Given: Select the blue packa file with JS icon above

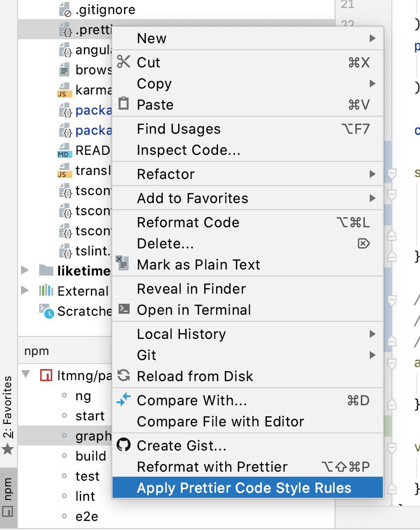Looking at the screenshot, I should click(x=65, y=110).
